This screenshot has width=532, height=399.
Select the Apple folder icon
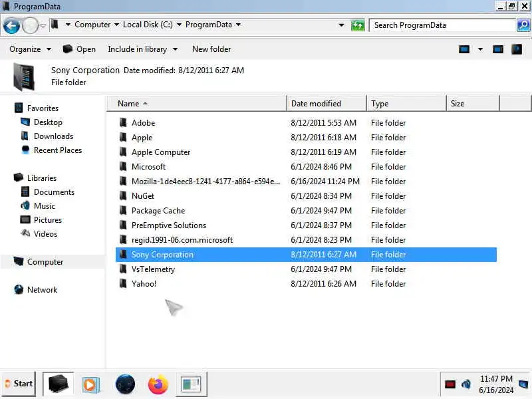tap(123, 137)
